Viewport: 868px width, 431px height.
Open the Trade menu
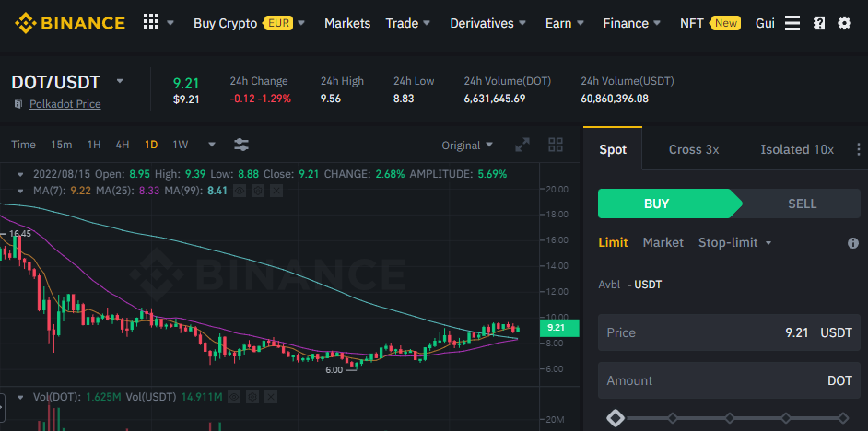pos(408,23)
